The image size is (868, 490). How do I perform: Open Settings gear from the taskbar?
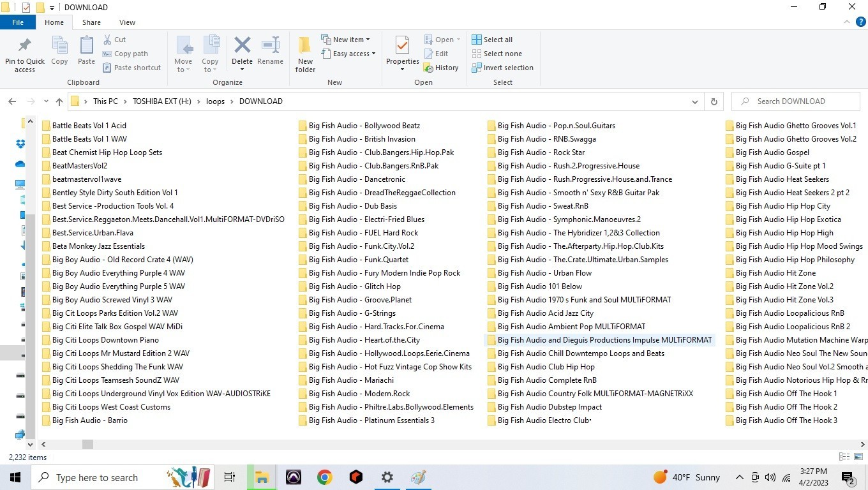click(387, 477)
